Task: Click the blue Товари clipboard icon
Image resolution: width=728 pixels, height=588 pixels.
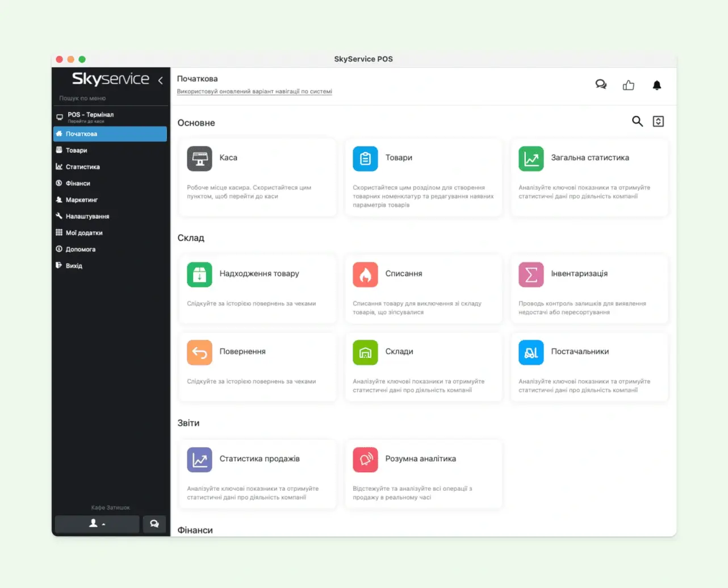Action: point(365,159)
